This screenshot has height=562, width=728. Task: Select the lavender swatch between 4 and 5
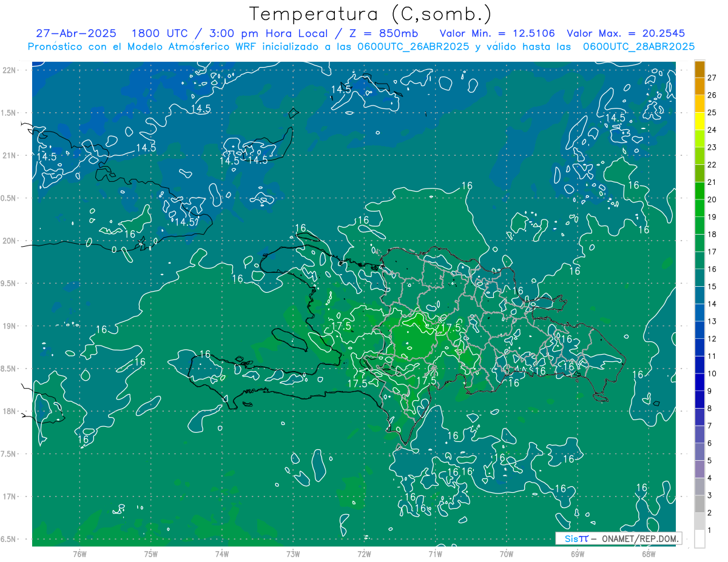[699, 469]
